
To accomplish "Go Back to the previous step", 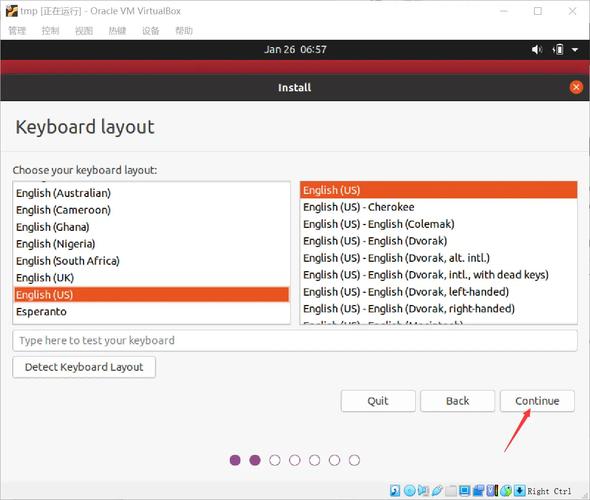I will coord(458,401).
